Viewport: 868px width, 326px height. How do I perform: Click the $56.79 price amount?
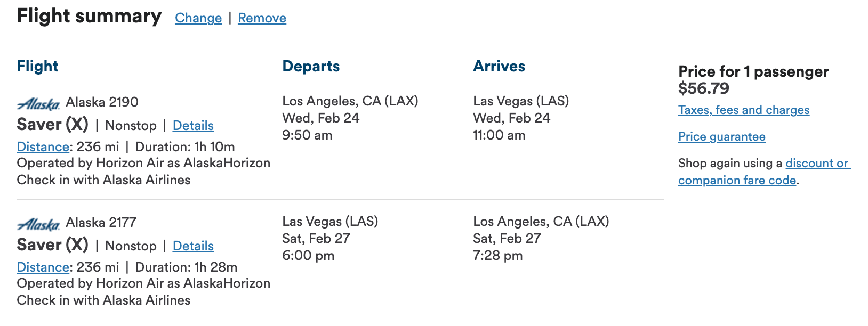coord(704,88)
